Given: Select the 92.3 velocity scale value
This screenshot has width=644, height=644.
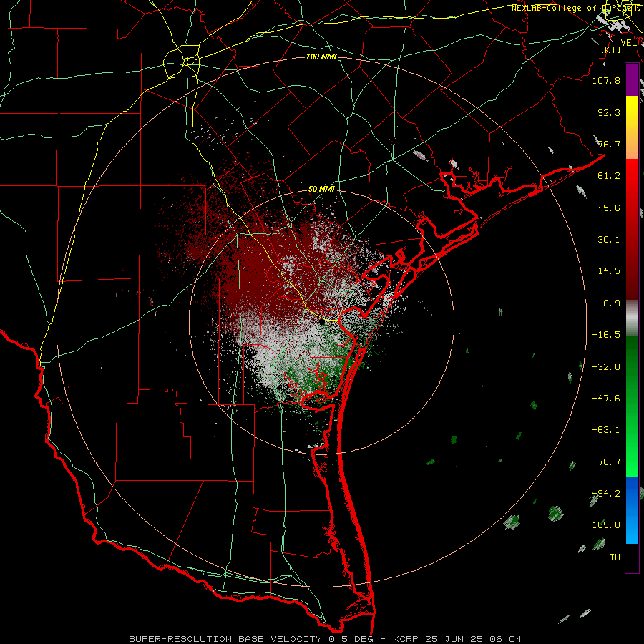Looking at the screenshot, I should pyautogui.click(x=609, y=112).
